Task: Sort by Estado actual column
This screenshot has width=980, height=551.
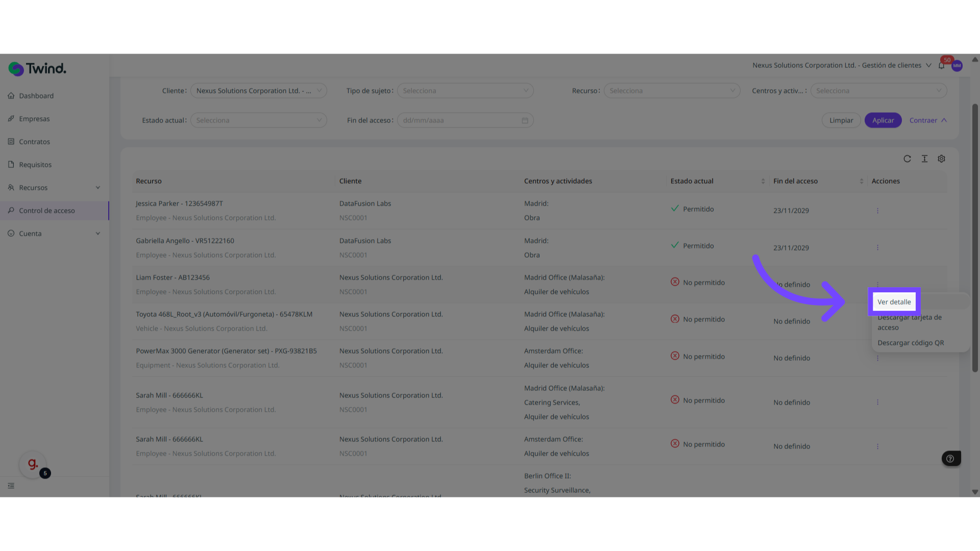Action: [x=763, y=181]
